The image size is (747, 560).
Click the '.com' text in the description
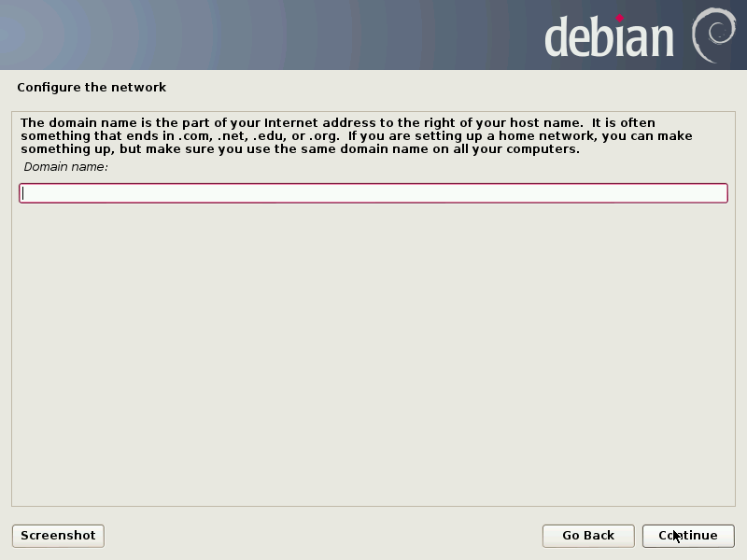(195, 136)
